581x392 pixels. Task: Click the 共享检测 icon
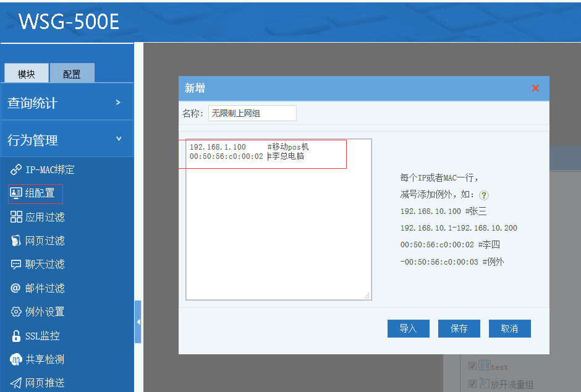tap(16, 359)
